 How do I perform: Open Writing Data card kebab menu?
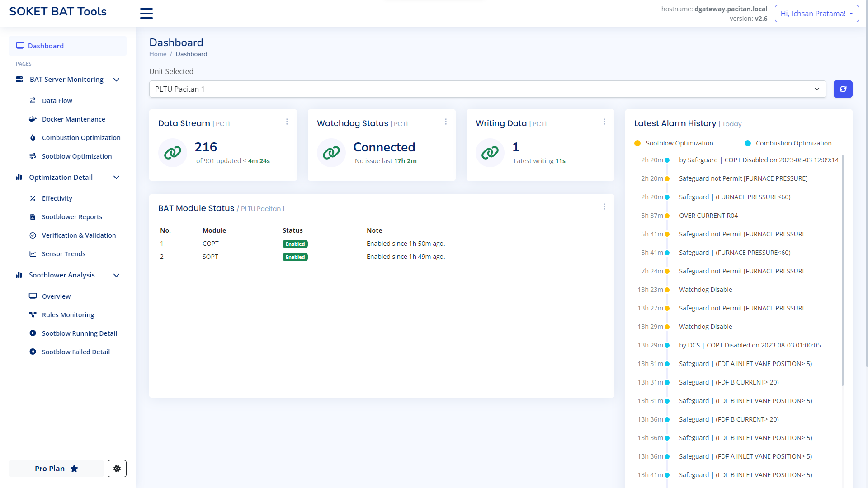click(604, 122)
